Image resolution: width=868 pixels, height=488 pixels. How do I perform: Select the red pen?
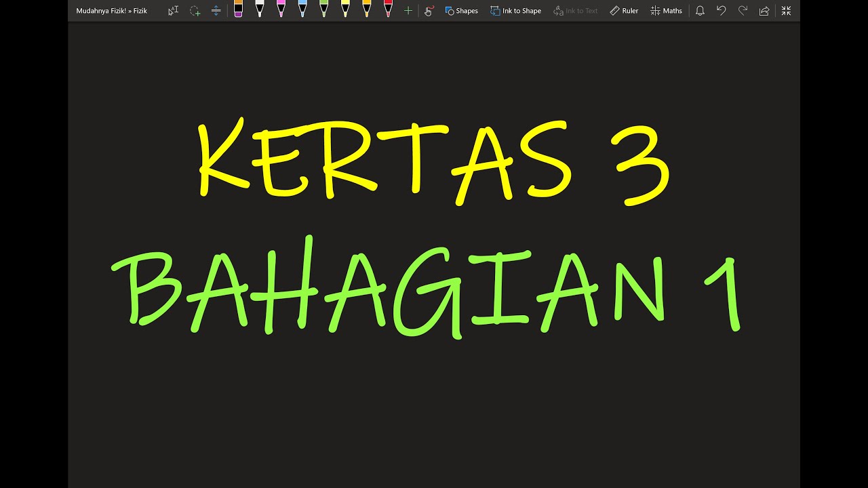388,9
